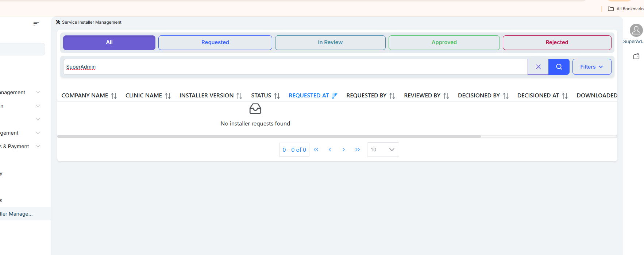Screen dimensions: 644x255
Task: Go to next page of results
Action: coord(343,150)
